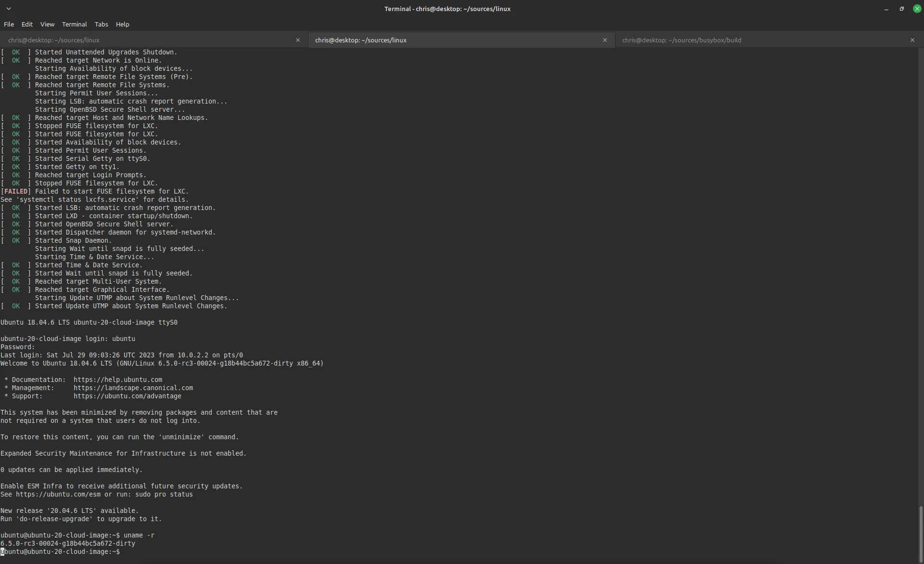Switch to the first ~/sources/linux tab
Viewport: 924px width, 564px height.
pyautogui.click(x=53, y=40)
